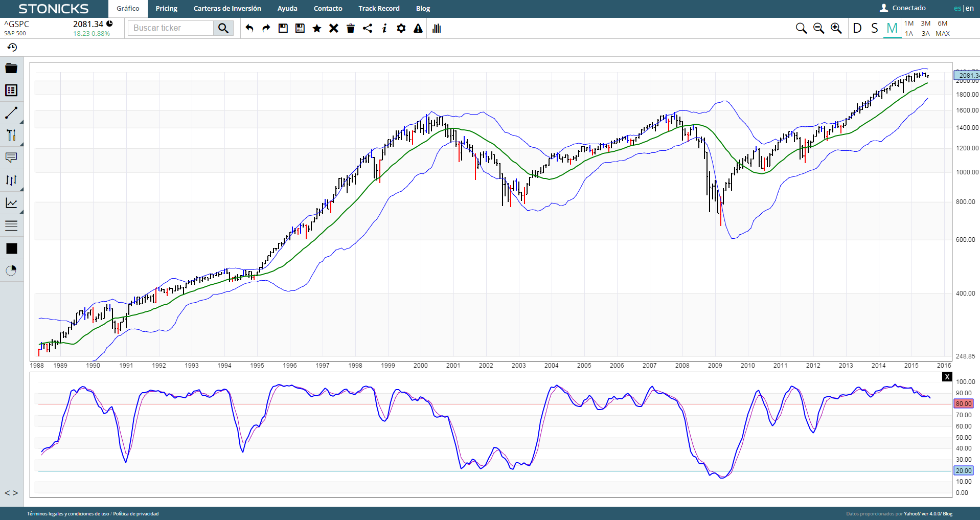Open the folder icon in left sidebar
Screen dimensions: 980x520
click(11, 68)
